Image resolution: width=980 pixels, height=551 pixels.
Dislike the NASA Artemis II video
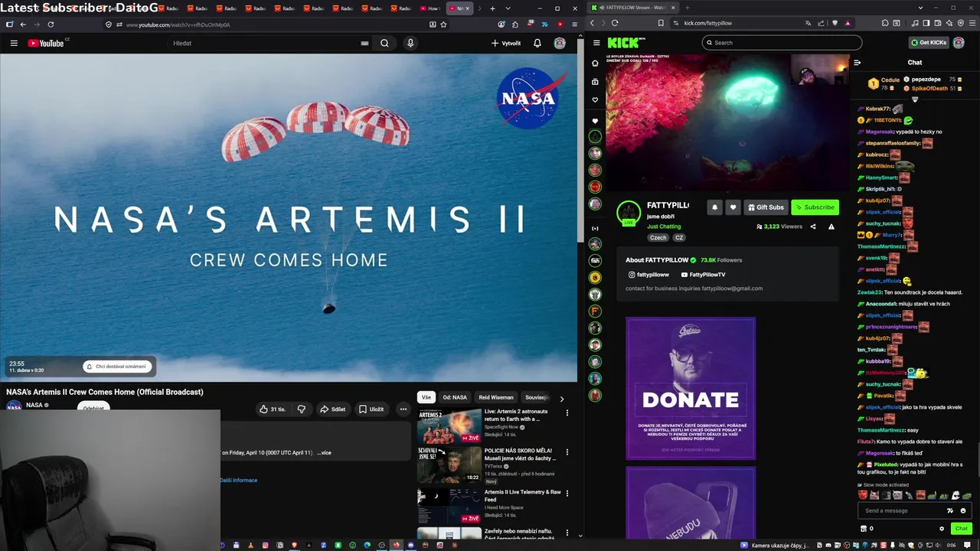(x=302, y=409)
